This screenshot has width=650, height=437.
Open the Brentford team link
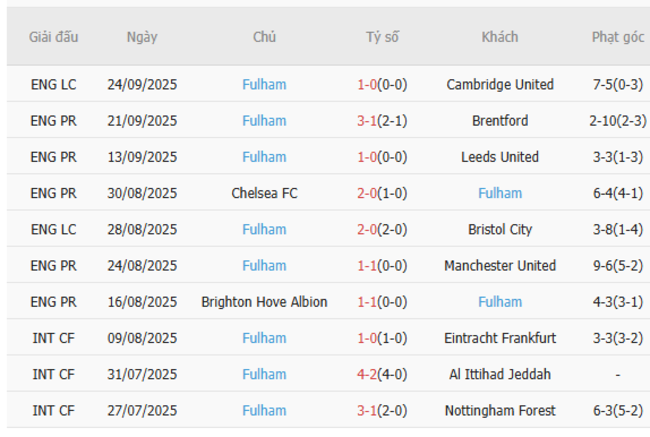coord(500,121)
